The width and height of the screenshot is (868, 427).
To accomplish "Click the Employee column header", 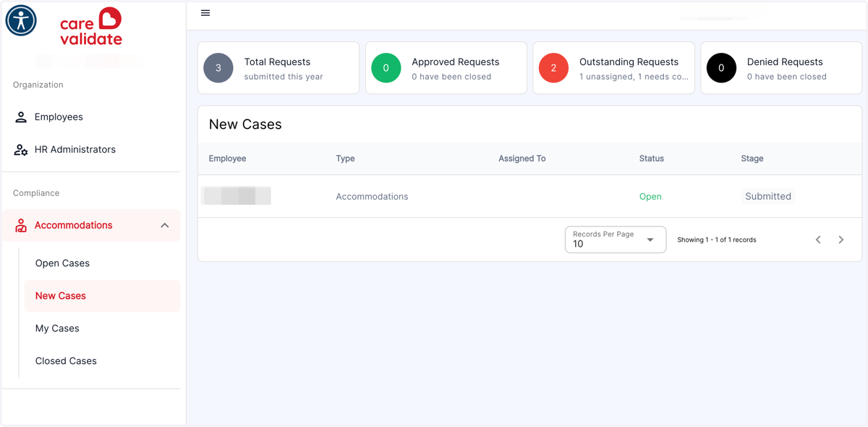I will pos(228,158).
